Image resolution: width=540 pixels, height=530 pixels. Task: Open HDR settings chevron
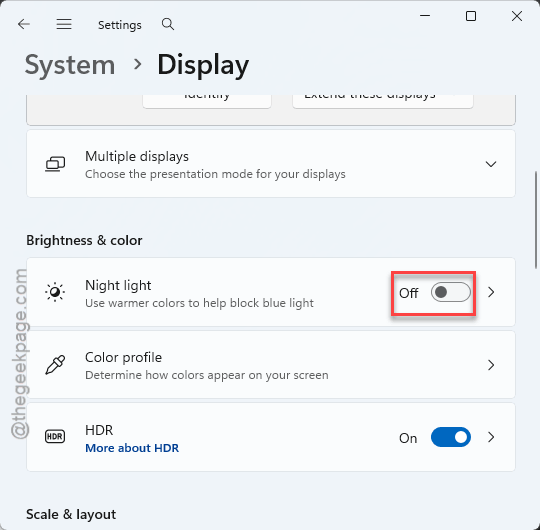(491, 437)
